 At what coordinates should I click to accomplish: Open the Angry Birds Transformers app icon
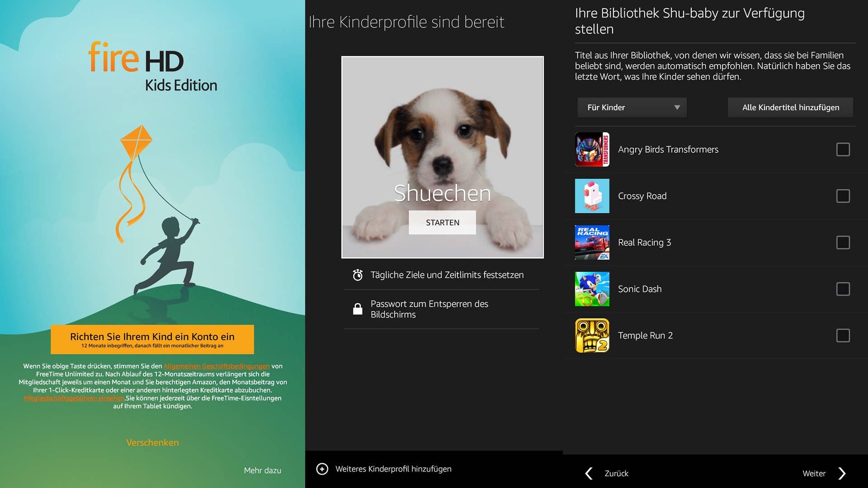tap(591, 150)
